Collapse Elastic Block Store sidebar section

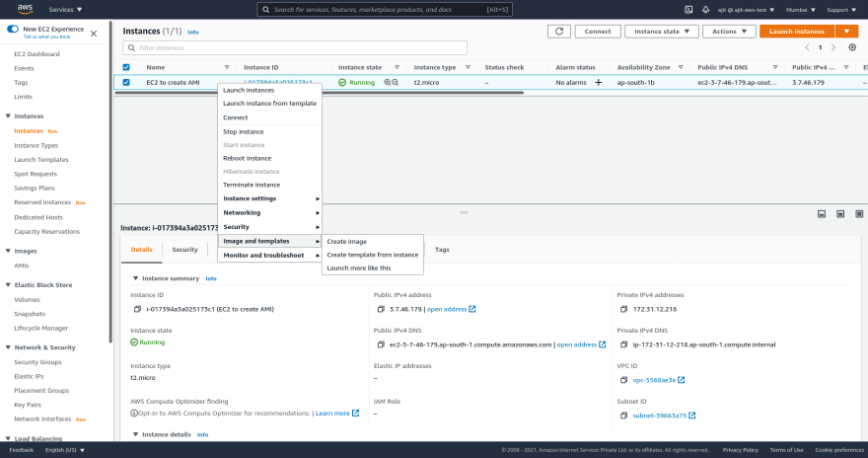(8, 284)
